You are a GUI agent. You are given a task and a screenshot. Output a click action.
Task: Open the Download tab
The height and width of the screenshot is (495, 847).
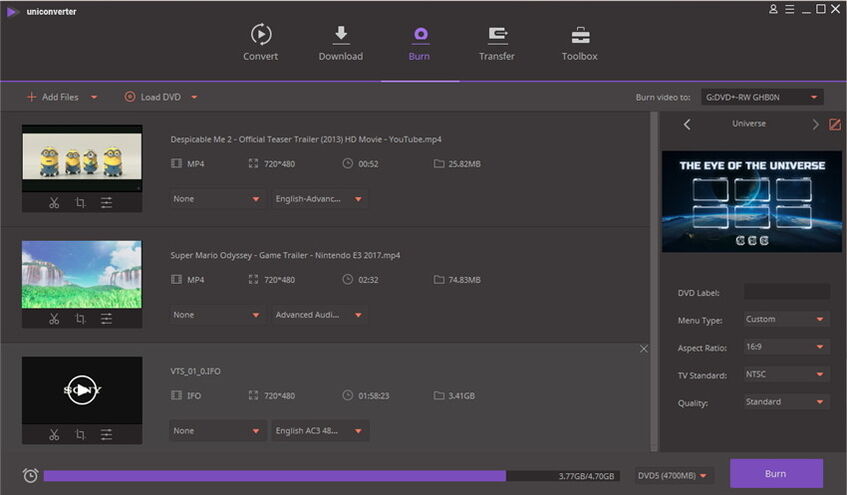(340, 43)
